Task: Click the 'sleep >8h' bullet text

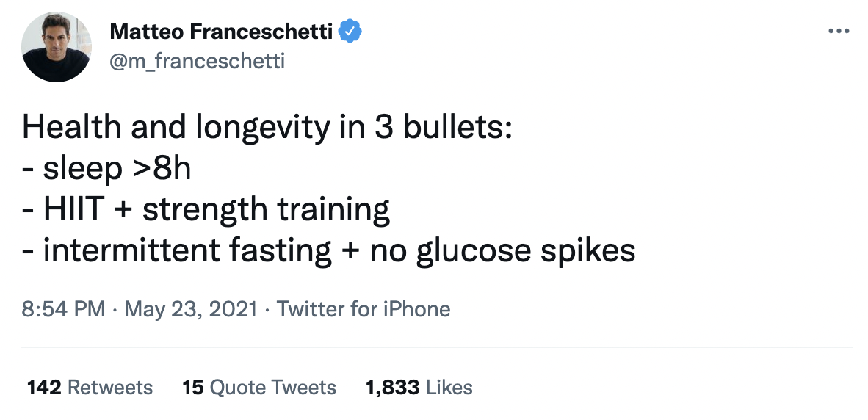Action: point(117,169)
